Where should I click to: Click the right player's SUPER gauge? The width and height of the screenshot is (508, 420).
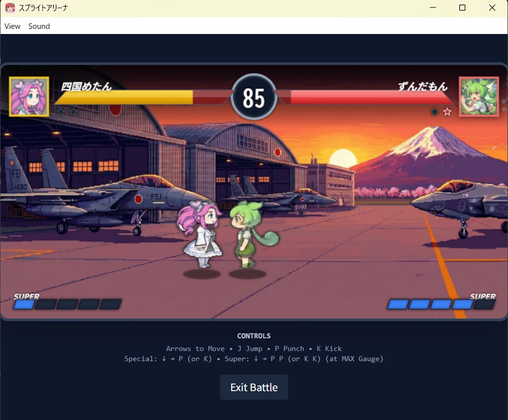coord(441,304)
